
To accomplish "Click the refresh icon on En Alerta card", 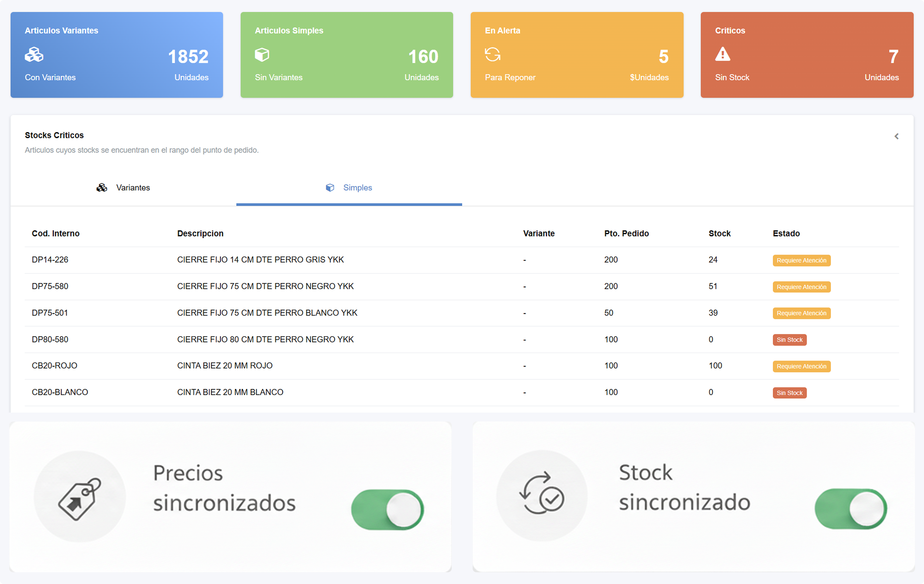I will pyautogui.click(x=492, y=55).
